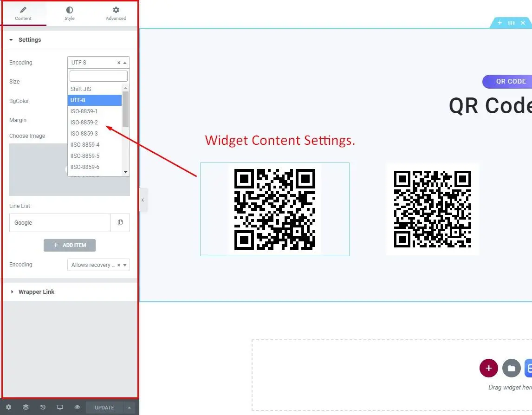Add a new section via plus handle
The height and width of the screenshot is (415, 532).
[x=500, y=23]
